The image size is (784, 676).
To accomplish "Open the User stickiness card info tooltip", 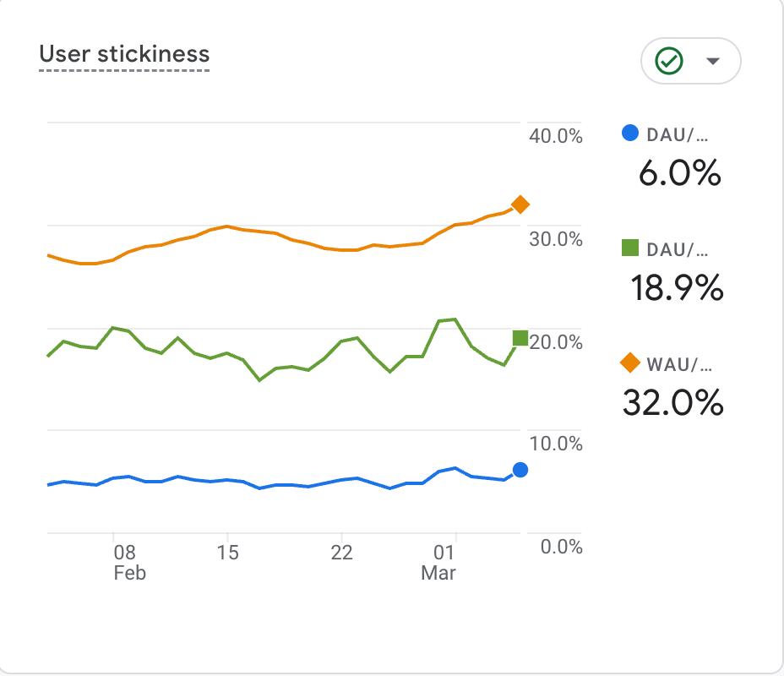I will (x=122, y=55).
